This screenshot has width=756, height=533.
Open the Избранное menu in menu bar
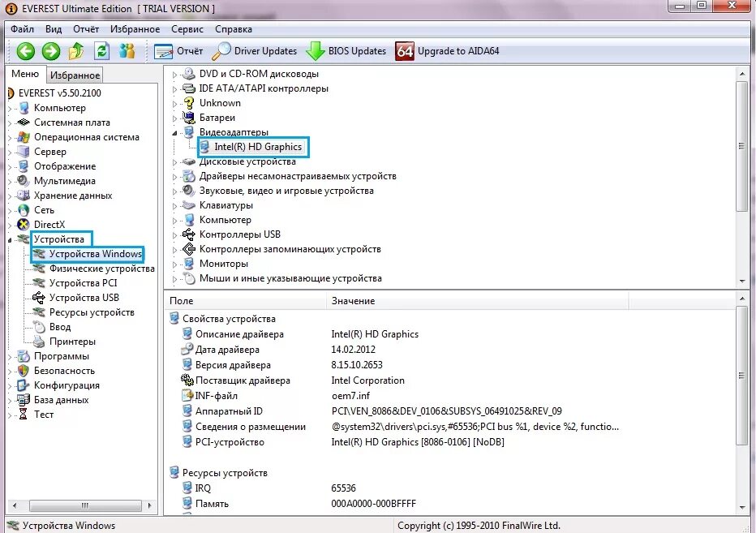(x=135, y=29)
